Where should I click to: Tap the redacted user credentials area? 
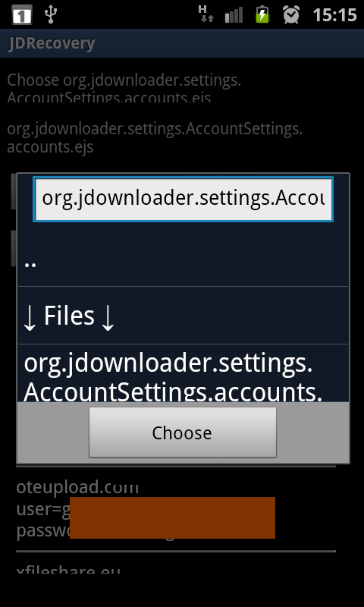click(172, 517)
